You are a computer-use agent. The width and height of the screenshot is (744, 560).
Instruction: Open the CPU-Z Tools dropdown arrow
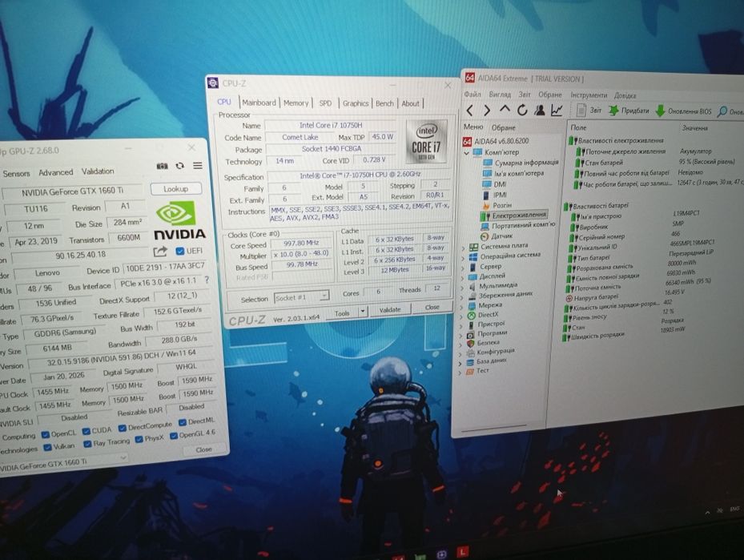363,312
